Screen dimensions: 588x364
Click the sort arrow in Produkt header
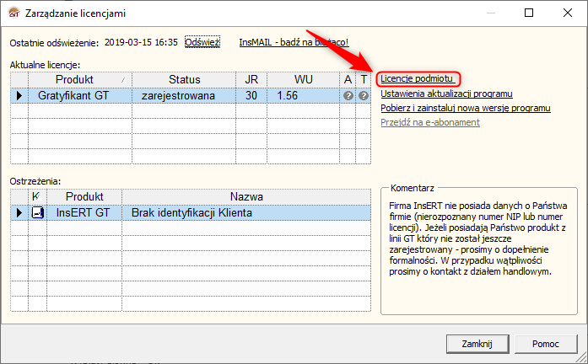tap(123, 80)
